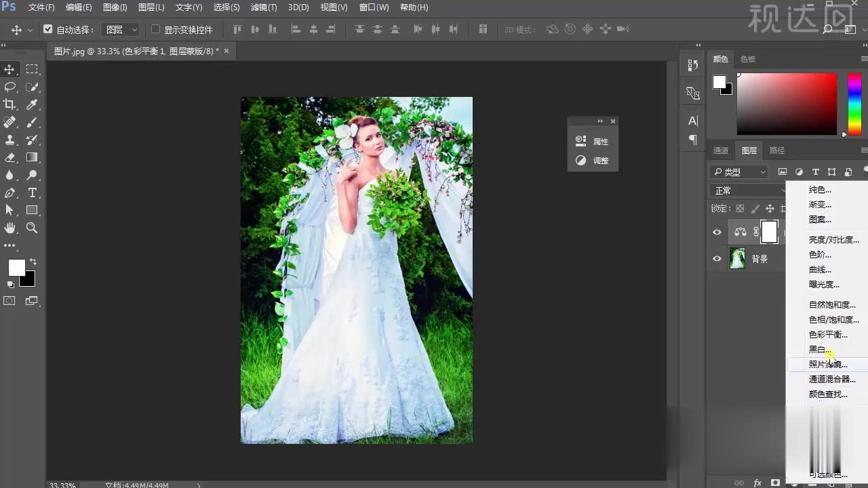
Task: Click lock position icon in Layers
Action: tap(770, 209)
